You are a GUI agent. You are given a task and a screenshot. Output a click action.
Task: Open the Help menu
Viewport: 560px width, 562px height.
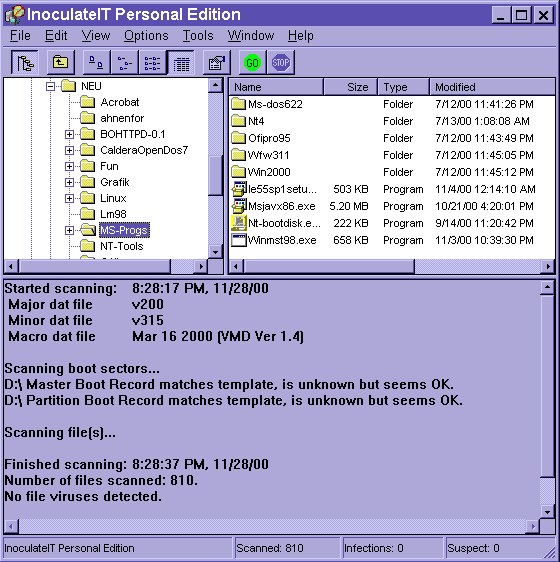coord(300,35)
